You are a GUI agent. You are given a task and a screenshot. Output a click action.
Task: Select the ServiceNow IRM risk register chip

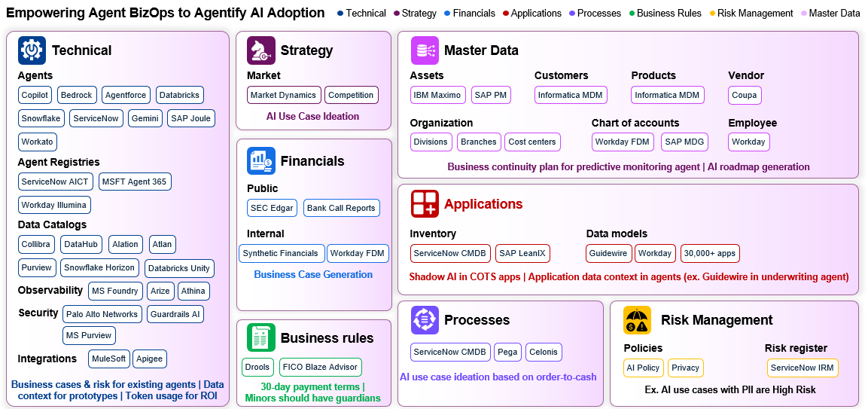pos(803,368)
